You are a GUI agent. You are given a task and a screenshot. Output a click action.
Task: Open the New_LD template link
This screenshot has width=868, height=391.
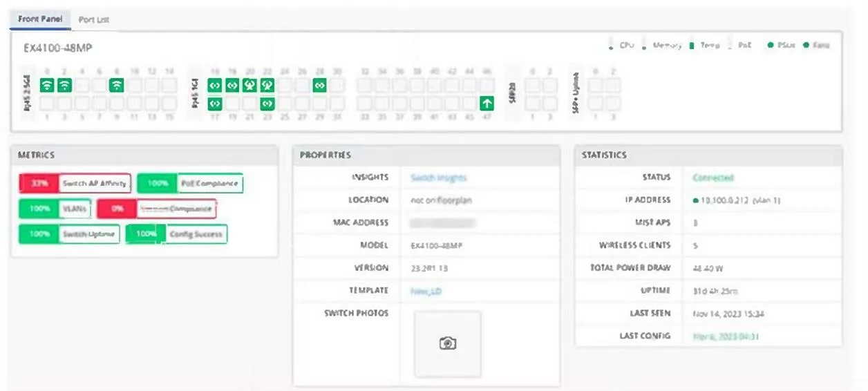(426, 291)
